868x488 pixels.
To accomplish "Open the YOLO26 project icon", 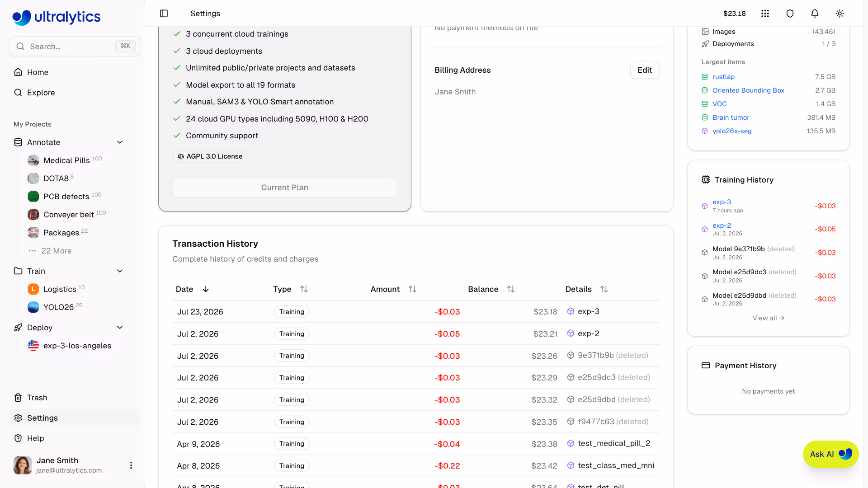I will (33, 307).
